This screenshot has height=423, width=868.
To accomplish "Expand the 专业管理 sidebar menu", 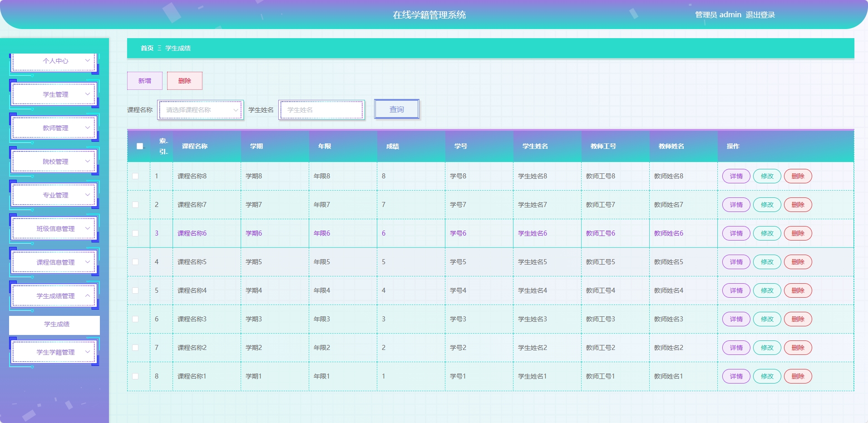I will point(54,195).
